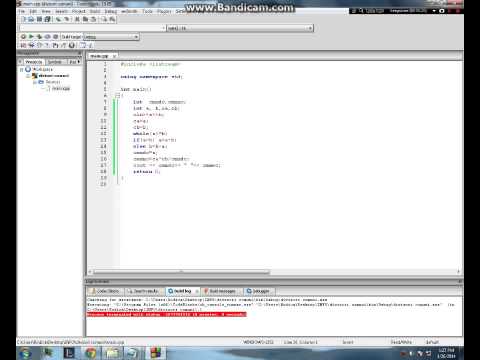
Task: Switch to the Search results tab
Action: coord(145,291)
